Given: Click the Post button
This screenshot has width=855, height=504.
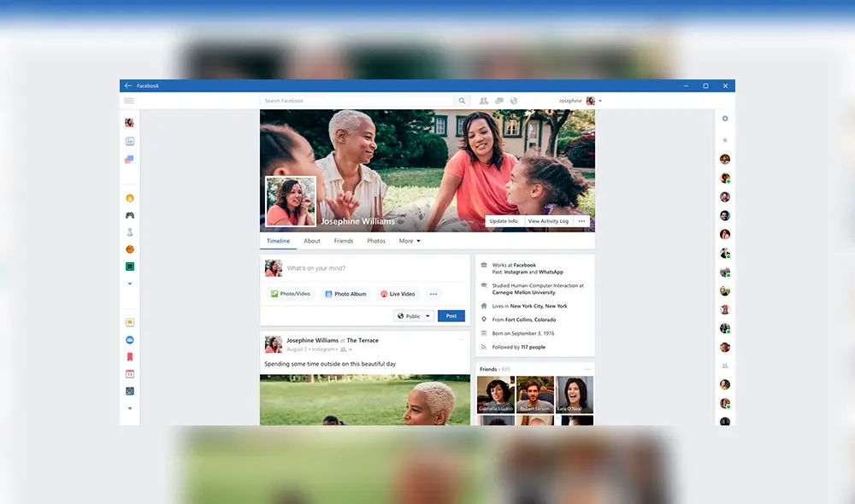Looking at the screenshot, I should pos(451,315).
